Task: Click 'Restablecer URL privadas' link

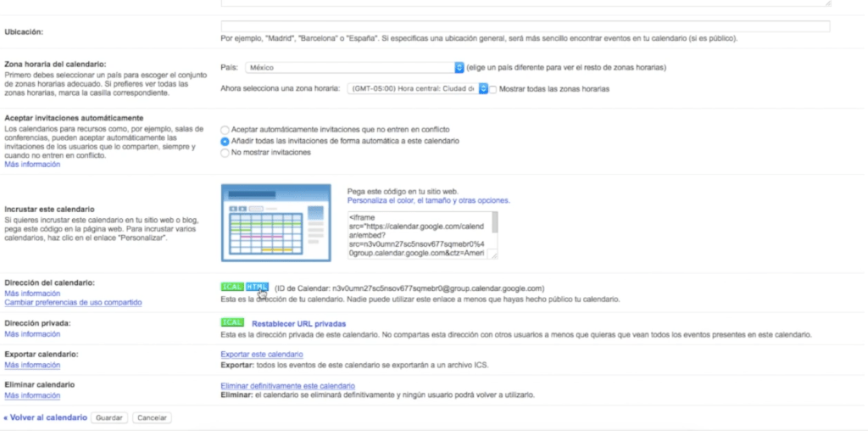Action: pyautogui.click(x=298, y=323)
